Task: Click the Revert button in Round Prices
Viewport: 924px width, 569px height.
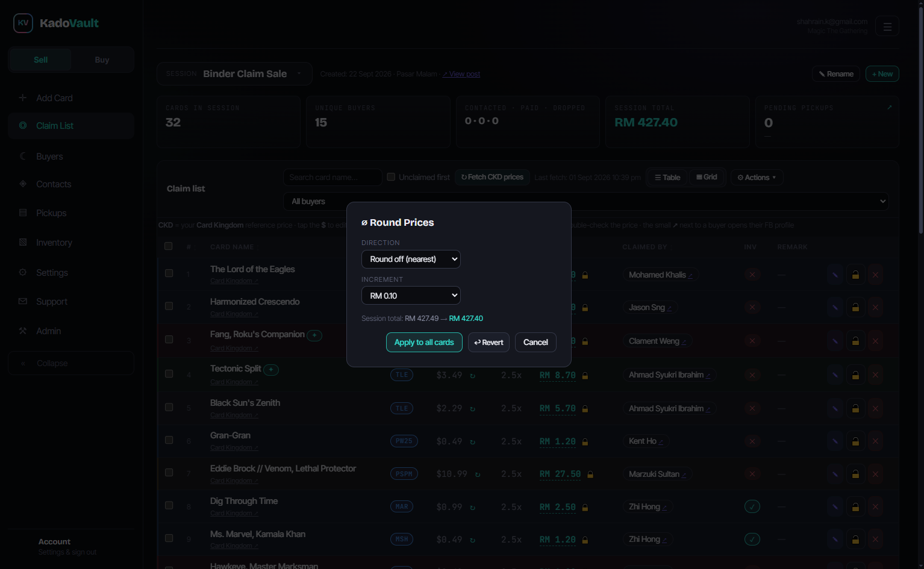Action: (489, 342)
